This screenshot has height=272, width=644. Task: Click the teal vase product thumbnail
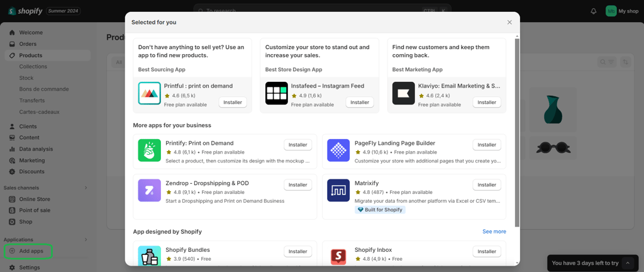[552, 110]
